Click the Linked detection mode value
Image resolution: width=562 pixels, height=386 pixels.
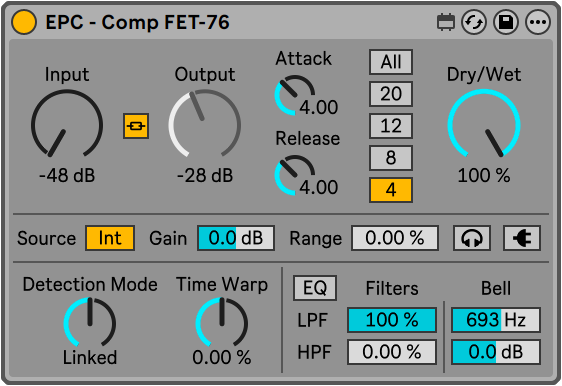click(90, 358)
